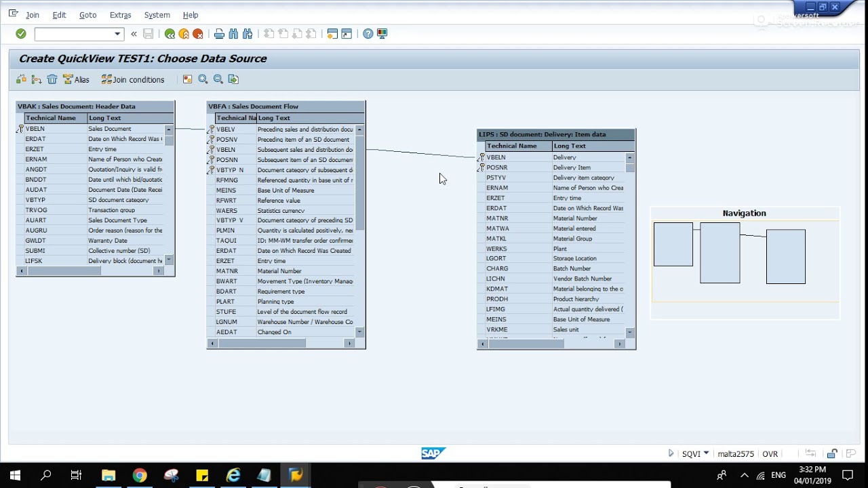Viewport: 868px width, 488px height.
Task: Click the collapse double-chevron beside the command field
Action: 134,34
